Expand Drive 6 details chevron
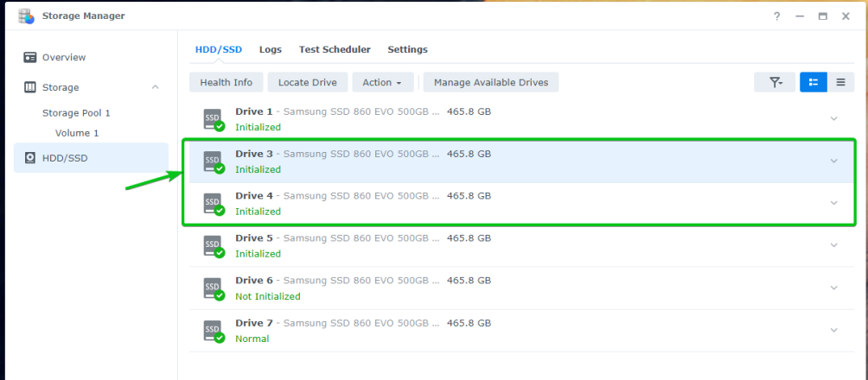Image resolution: width=868 pixels, height=380 pixels. [x=834, y=288]
